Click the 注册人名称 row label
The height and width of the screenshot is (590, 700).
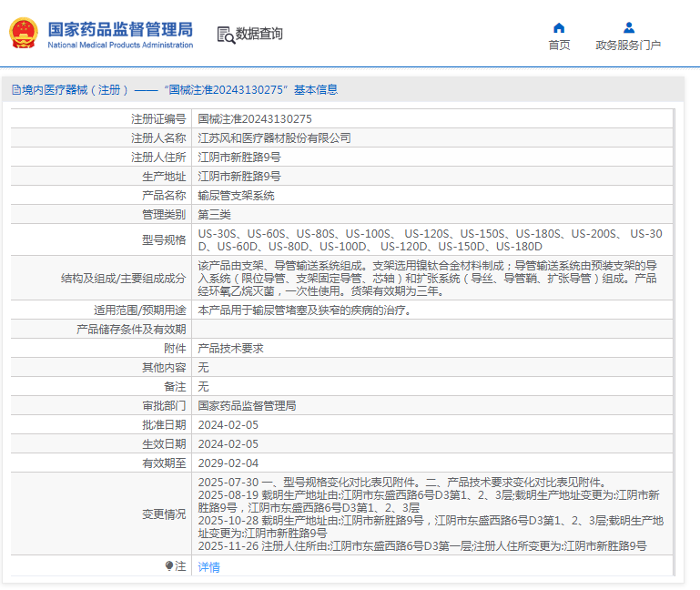click(158, 138)
